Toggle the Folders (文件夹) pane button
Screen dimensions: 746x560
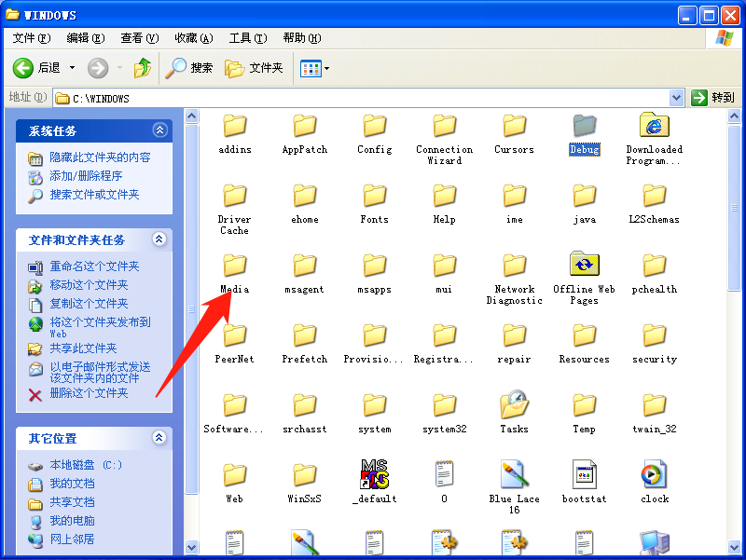(254, 68)
